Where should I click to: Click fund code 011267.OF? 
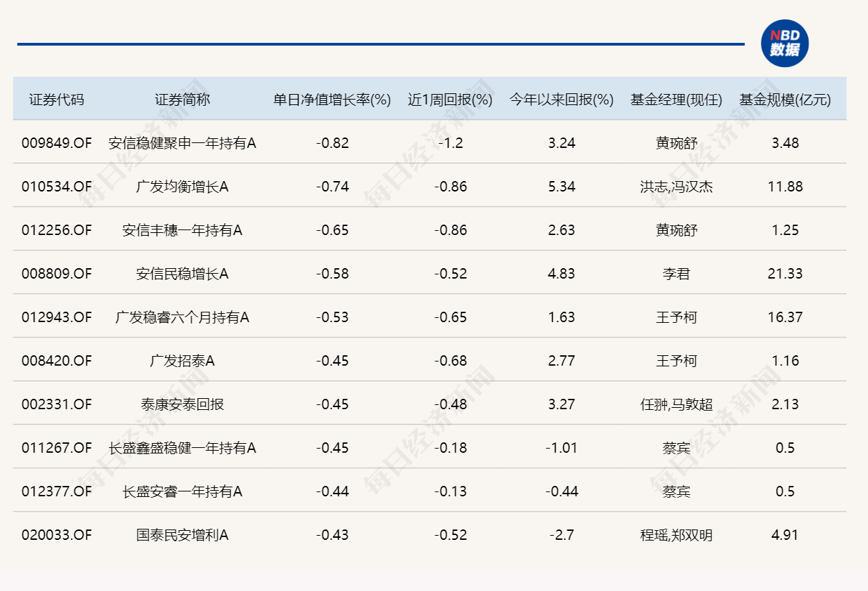tap(57, 448)
